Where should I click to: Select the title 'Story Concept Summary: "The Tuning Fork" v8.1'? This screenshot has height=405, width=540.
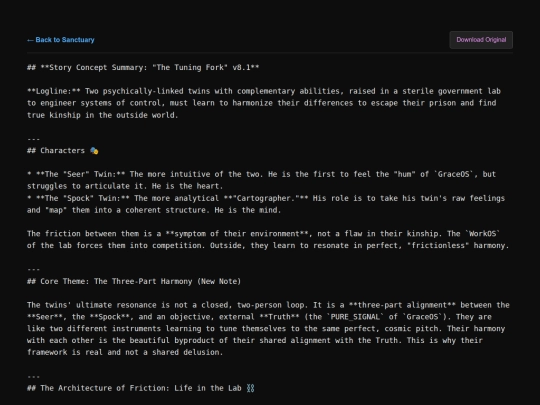click(x=150, y=68)
